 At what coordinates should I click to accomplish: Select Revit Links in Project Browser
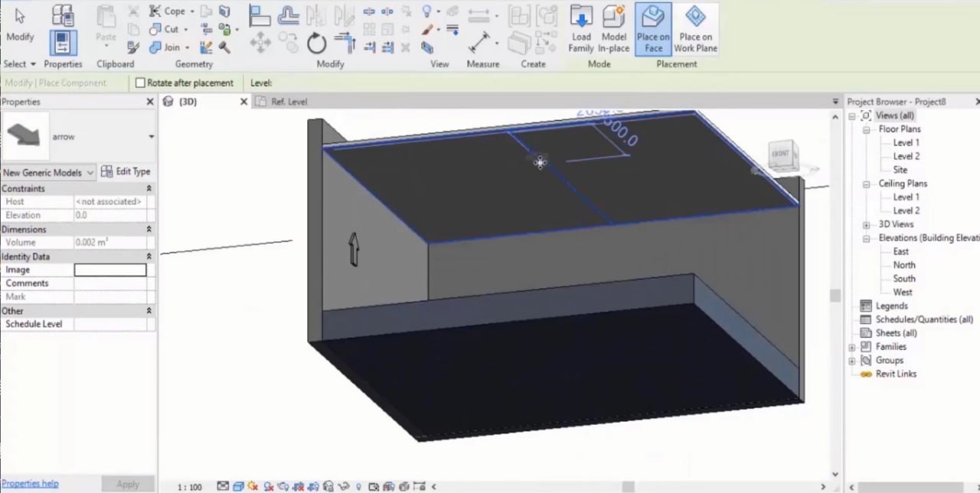(896, 374)
